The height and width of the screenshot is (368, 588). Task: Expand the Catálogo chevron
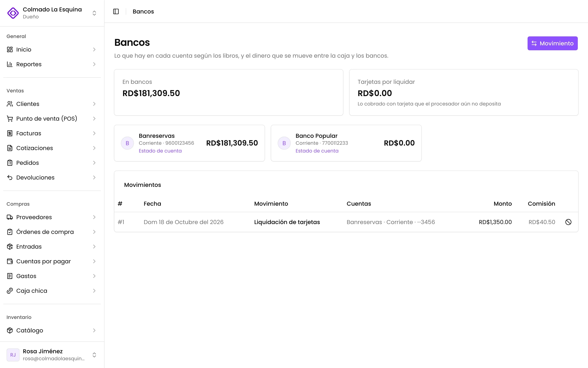pos(94,330)
